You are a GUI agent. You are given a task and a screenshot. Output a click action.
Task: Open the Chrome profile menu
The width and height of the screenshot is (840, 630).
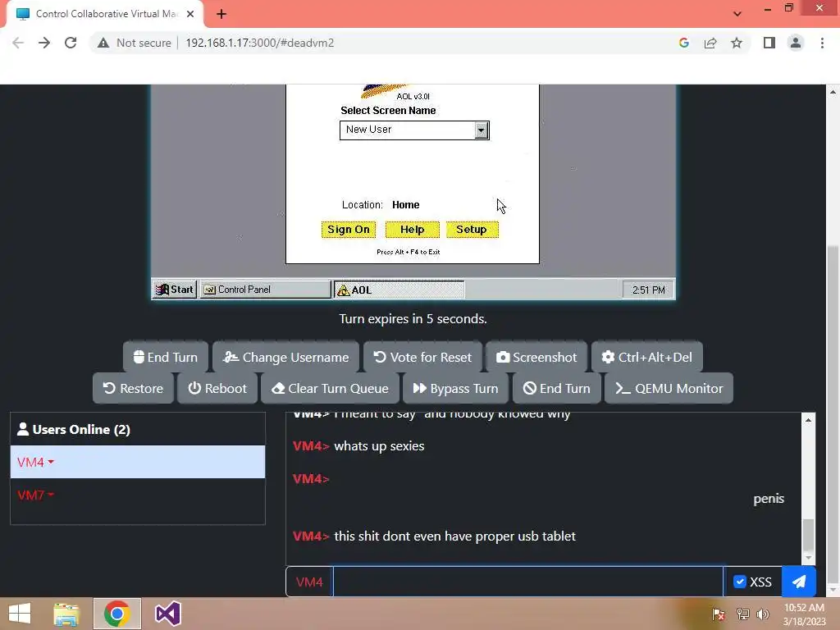pyautogui.click(x=796, y=43)
